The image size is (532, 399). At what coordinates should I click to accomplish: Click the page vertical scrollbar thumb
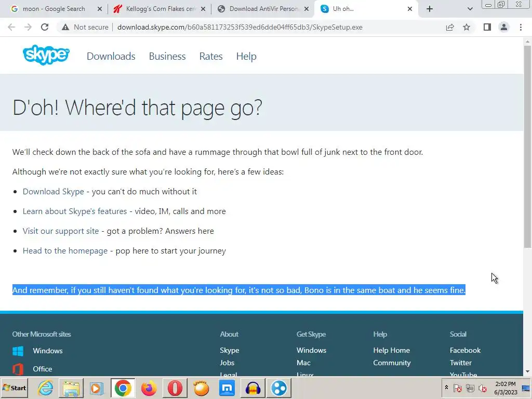[527, 146]
